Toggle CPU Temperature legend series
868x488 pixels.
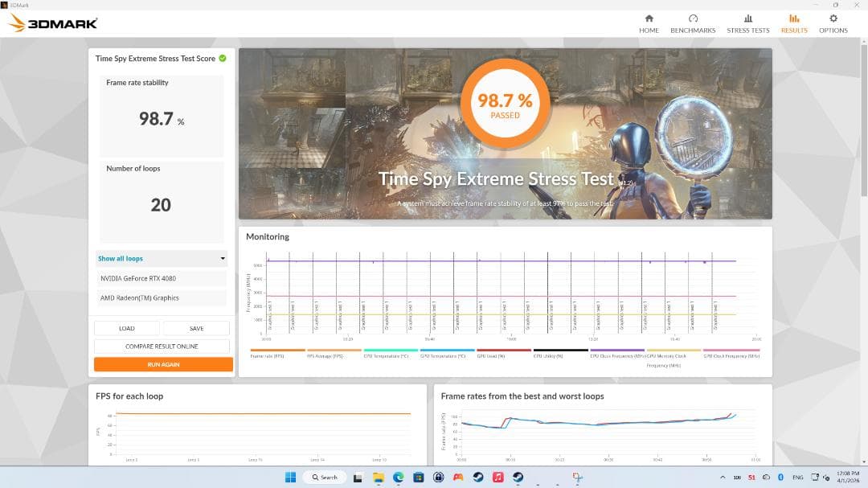391,354
